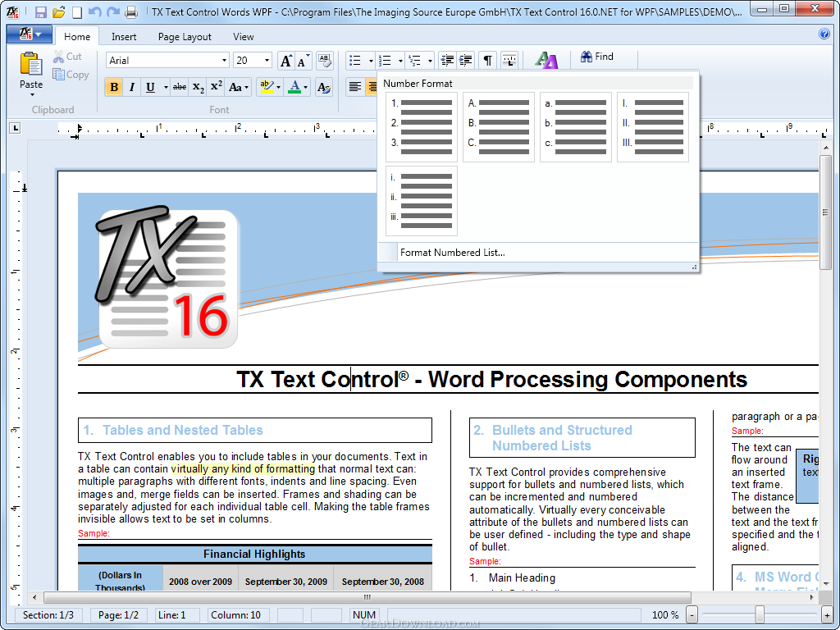Open the View tab

point(243,36)
